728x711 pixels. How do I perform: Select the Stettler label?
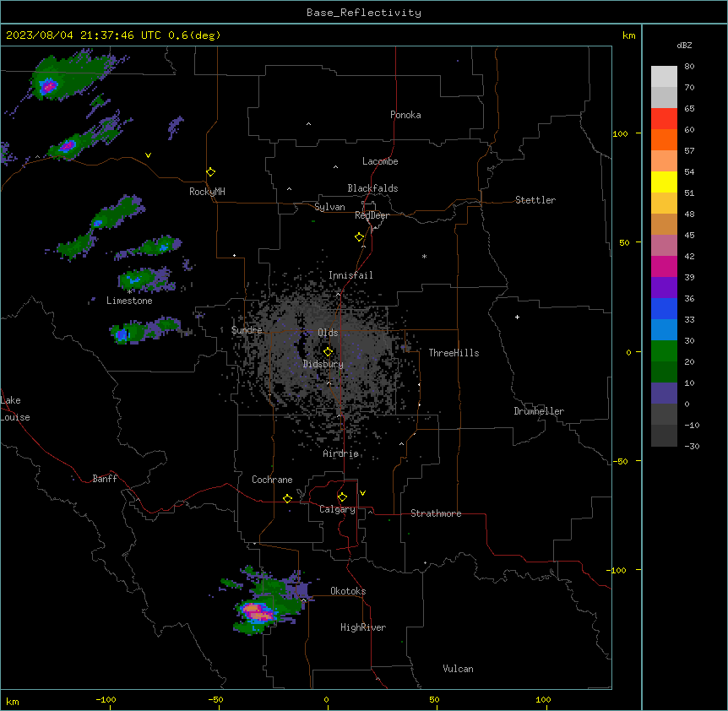535,200
